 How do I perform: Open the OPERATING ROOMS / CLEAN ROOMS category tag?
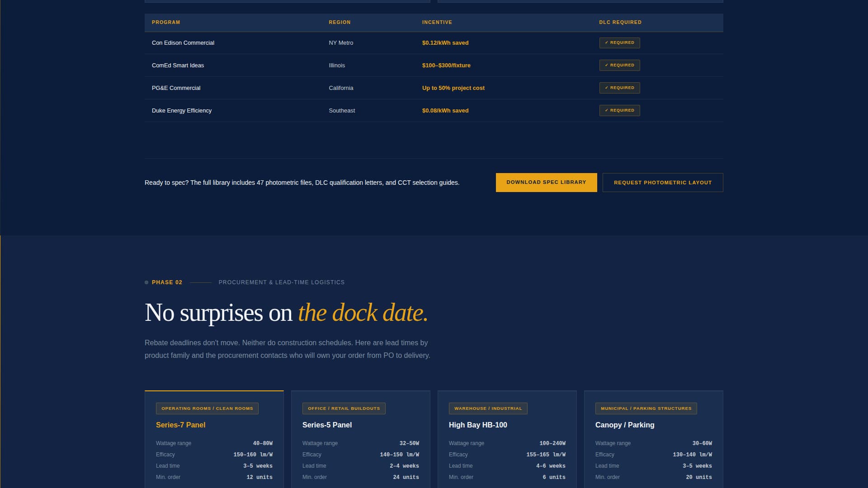coord(207,408)
